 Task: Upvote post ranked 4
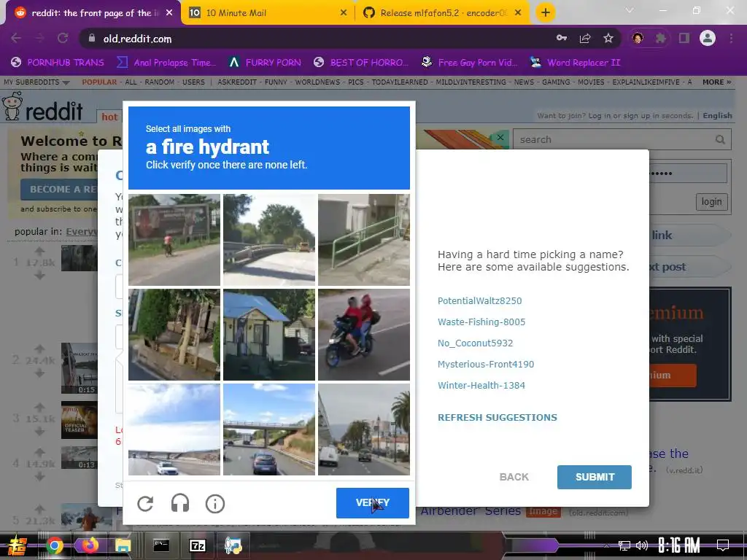39,452
